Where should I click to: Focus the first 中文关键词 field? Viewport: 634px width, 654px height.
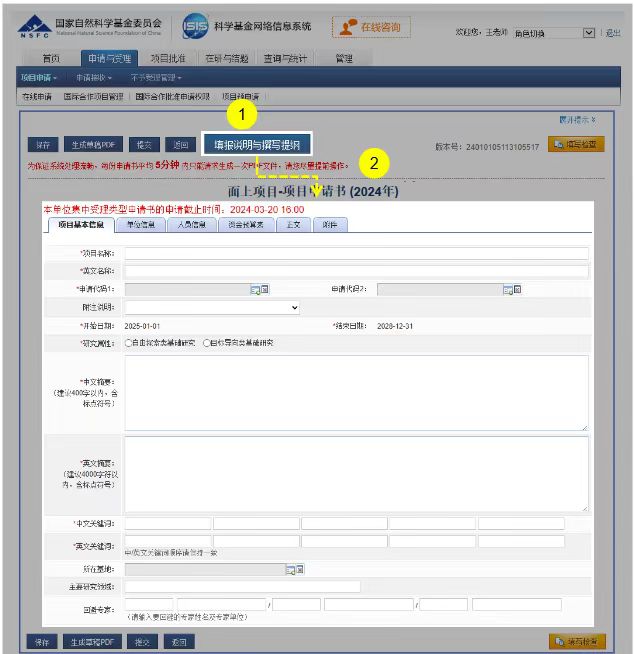[168, 523]
